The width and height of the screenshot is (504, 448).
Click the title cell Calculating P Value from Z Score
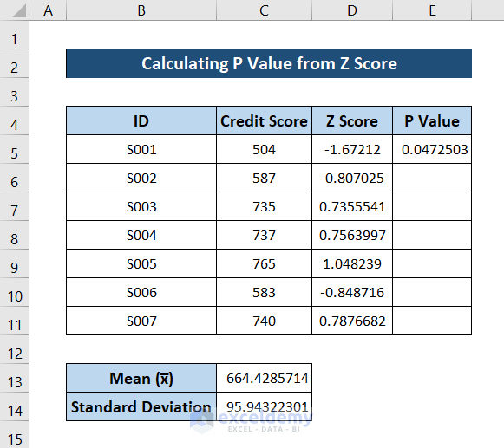point(269,63)
